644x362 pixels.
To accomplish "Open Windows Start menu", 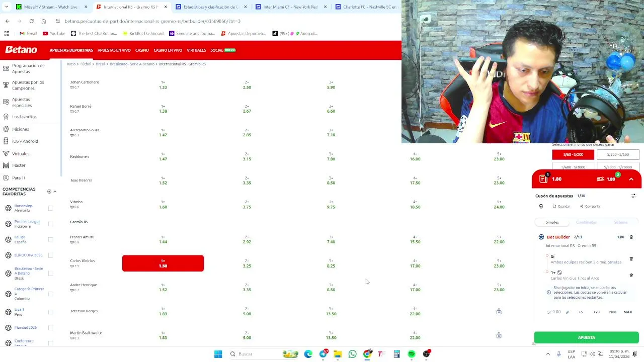I will [218, 354].
